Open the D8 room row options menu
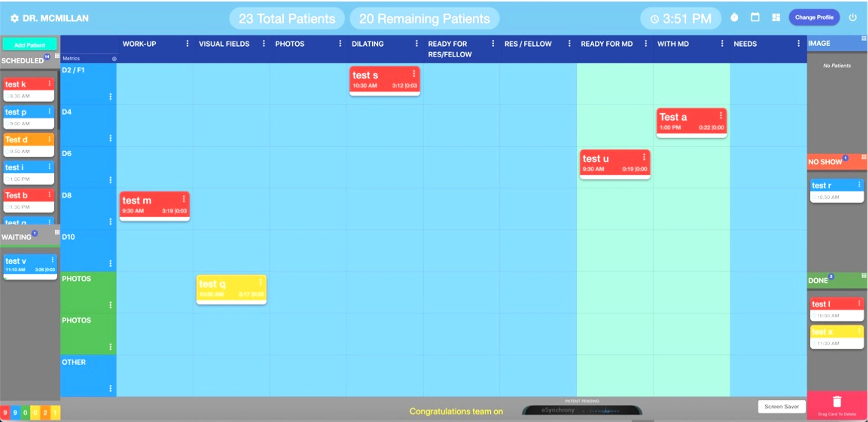The width and height of the screenshot is (868, 422). pos(111,222)
